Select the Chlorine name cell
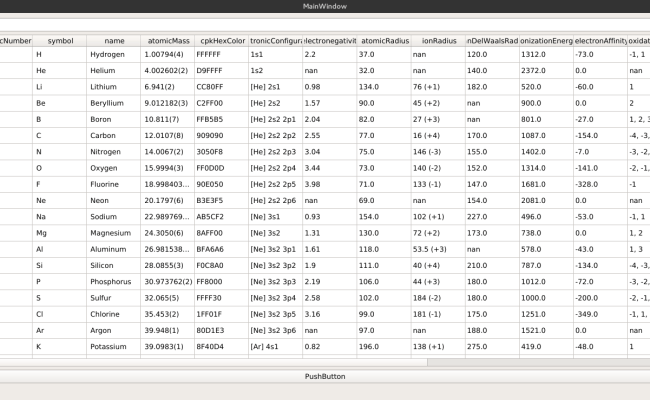This screenshot has width=650, height=400. tap(114, 314)
